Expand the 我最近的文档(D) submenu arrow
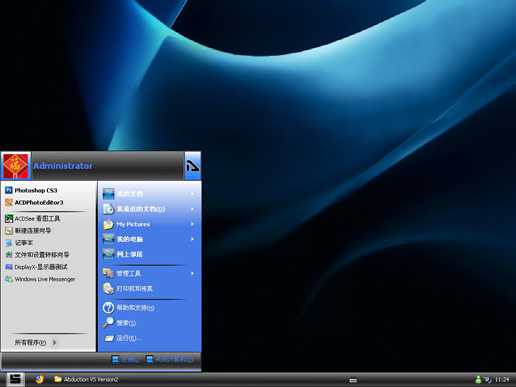 pyautogui.click(x=192, y=209)
